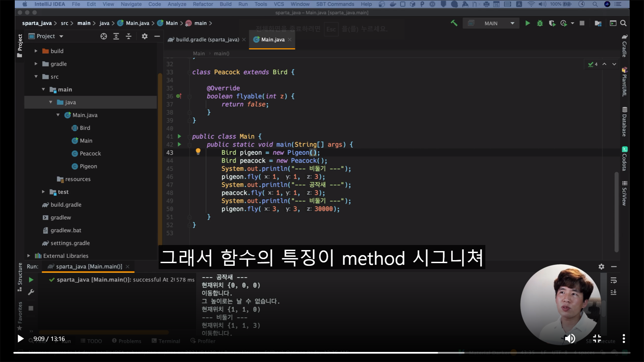The image size is (644, 362).
Task: Open the Codota side panel
Action: [624, 159]
